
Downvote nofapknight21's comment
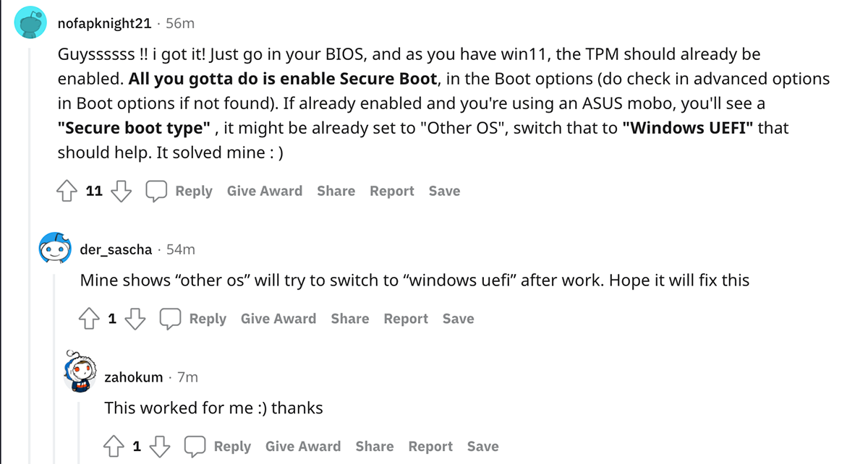tap(122, 192)
